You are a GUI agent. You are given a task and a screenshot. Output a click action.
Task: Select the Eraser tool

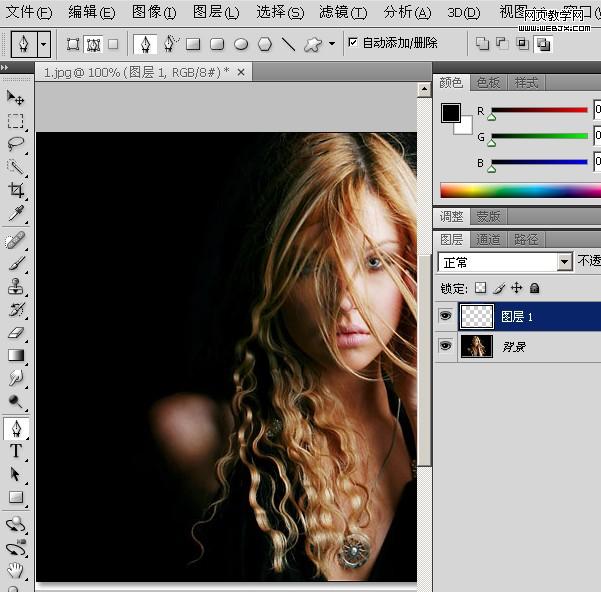pos(16,333)
